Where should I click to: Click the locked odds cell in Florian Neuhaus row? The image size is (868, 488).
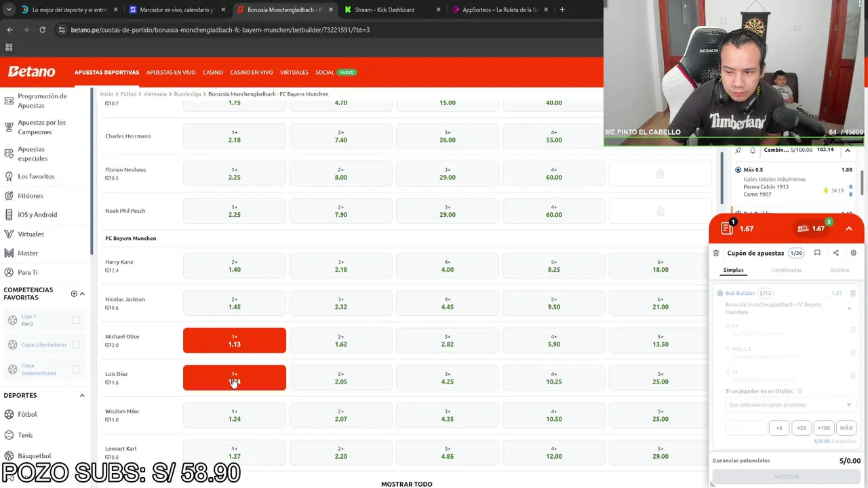tap(660, 174)
